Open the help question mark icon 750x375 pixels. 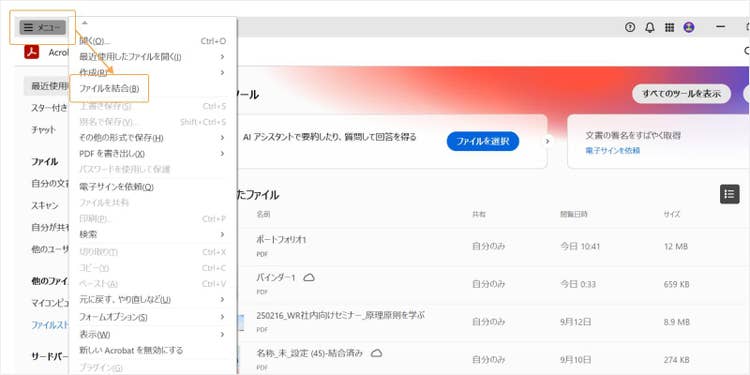click(630, 28)
